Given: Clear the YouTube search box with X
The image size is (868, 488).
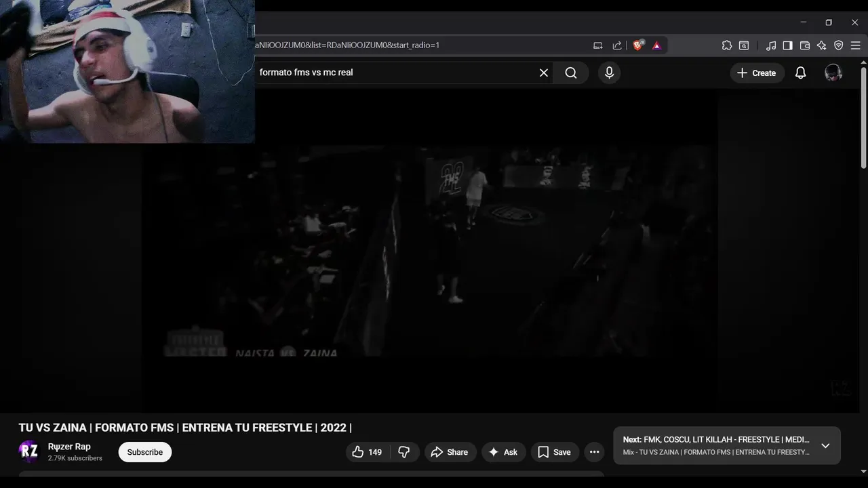Looking at the screenshot, I should tap(544, 73).
